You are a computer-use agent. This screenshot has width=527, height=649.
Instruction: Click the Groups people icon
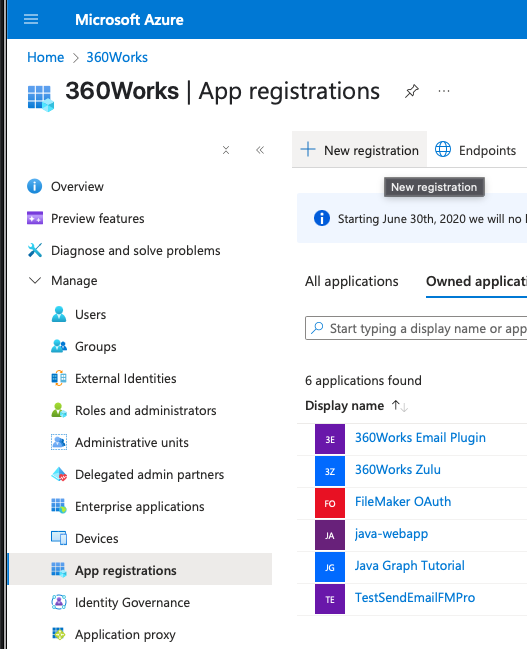[x=59, y=346]
